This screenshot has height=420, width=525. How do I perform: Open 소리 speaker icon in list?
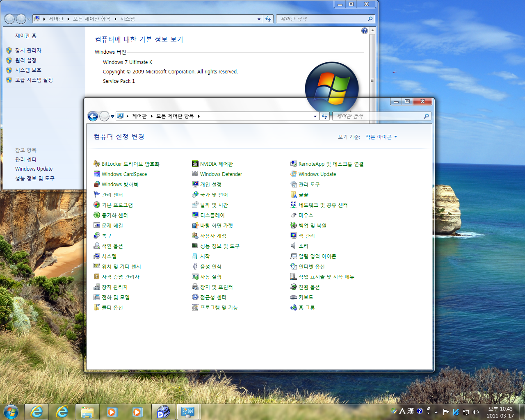click(294, 246)
